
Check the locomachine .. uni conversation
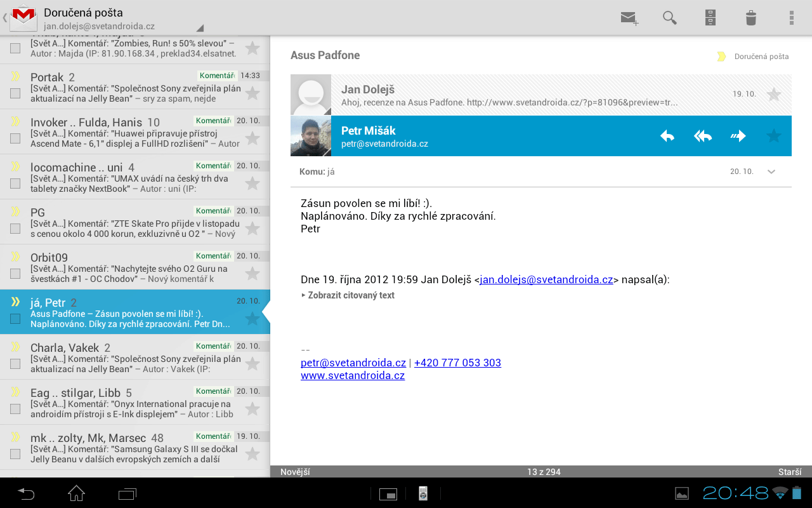click(15, 184)
